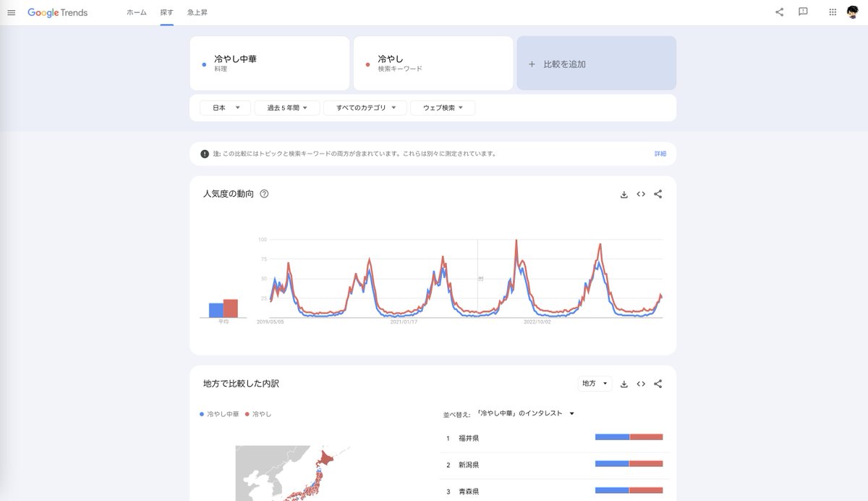Viewport: 868px width, 501px height.
Task: Switch to the ホーム tab
Action: point(136,12)
